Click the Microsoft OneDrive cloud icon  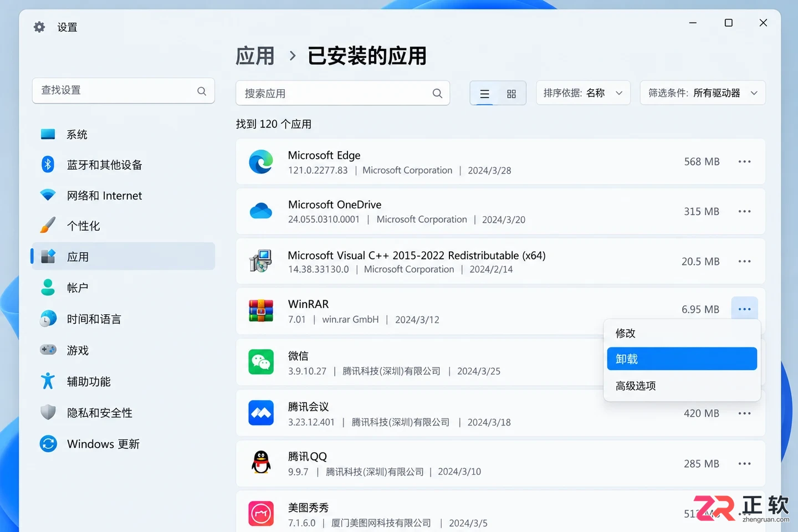(261, 211)
